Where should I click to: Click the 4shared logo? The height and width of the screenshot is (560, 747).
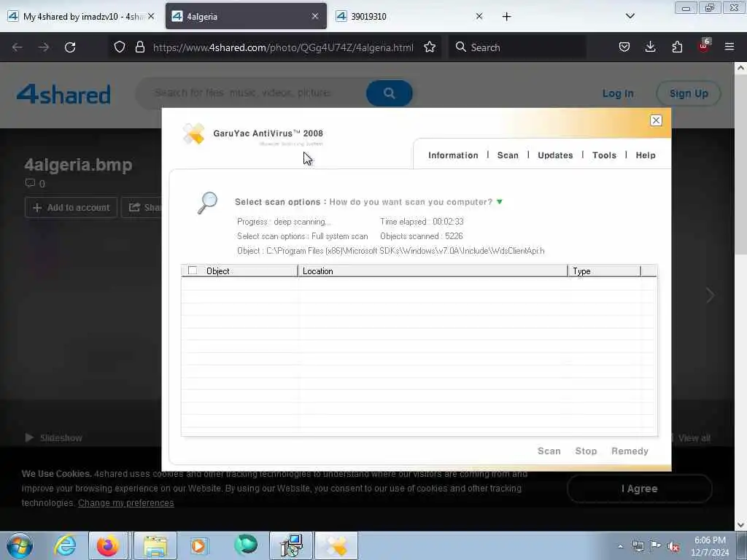[x=63, y=94]
